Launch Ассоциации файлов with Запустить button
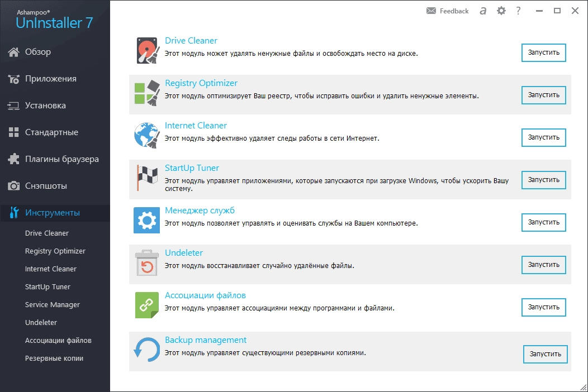Image resolution: width=588 pixels, height=392 pixels. tap(544, 307)
